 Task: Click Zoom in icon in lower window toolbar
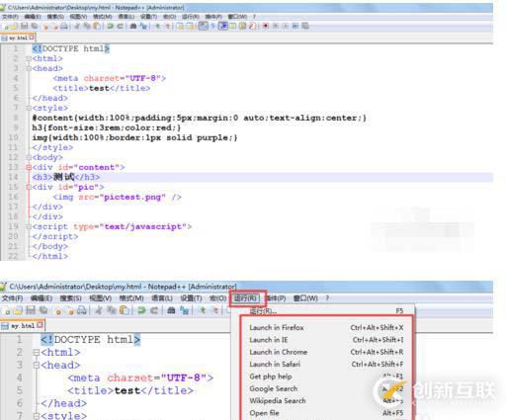click(x=203, y=310)
